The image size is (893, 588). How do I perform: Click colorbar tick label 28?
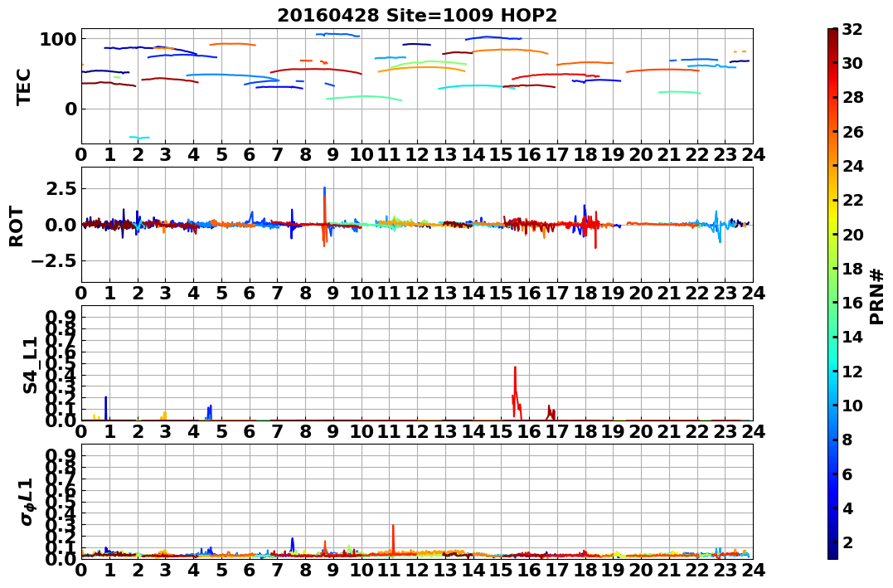pyautogui.click(x=852, y=97)
